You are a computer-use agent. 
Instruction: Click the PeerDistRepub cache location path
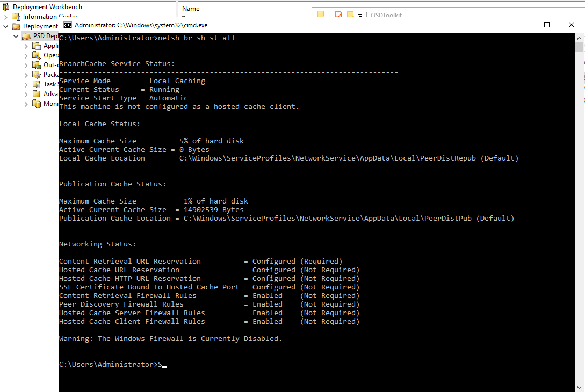tap(328, 158)
